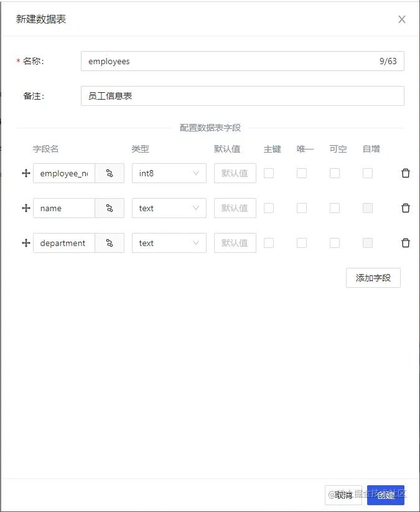Click the name field name input
Viewport: 420px width, 512px height.
coord(64,208)
